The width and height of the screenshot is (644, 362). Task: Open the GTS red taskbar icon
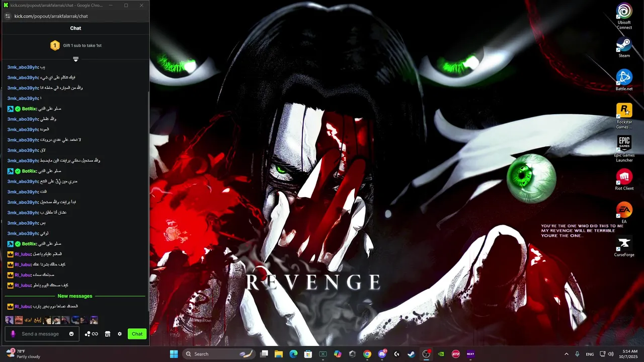click(456, 354)
